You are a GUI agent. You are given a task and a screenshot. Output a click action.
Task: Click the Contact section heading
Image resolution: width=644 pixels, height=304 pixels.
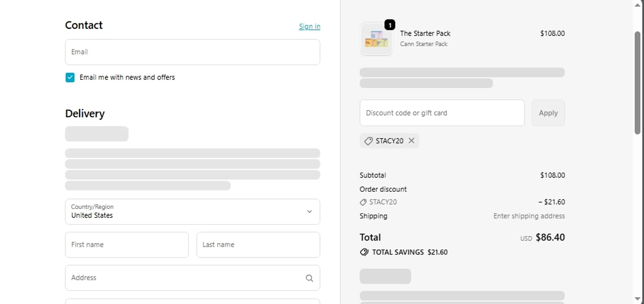click(84, 25)
